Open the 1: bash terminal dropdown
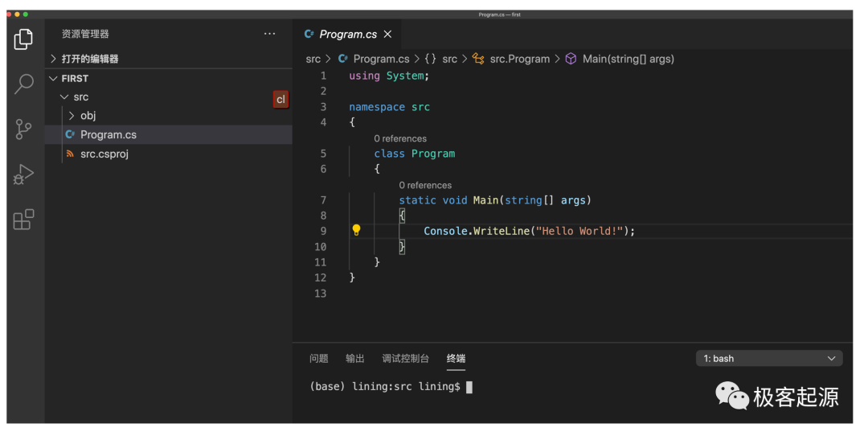This screenshot has height=436, width=868. pyautogui.click(x=769, y=359)
